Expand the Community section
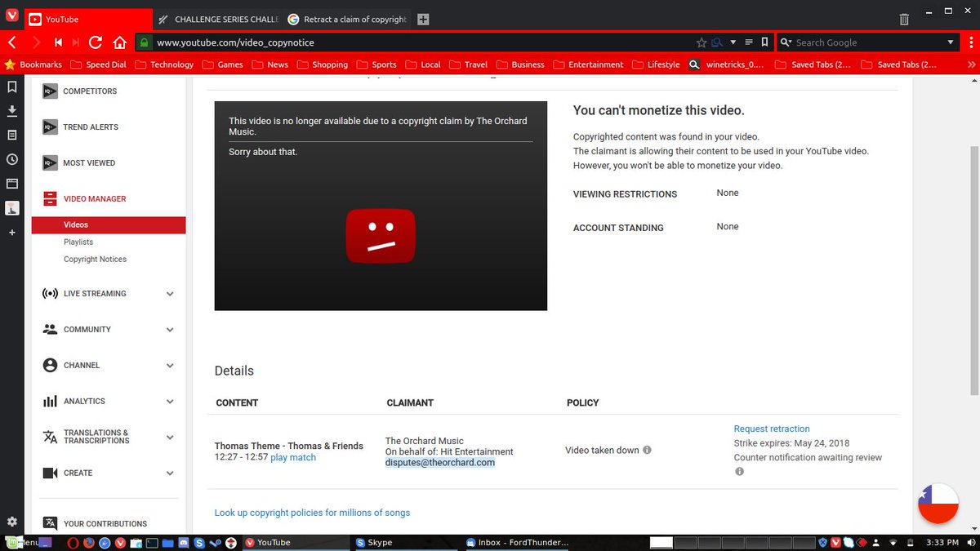Viewport: 980px width, 551px height. [x=170, y=330]
